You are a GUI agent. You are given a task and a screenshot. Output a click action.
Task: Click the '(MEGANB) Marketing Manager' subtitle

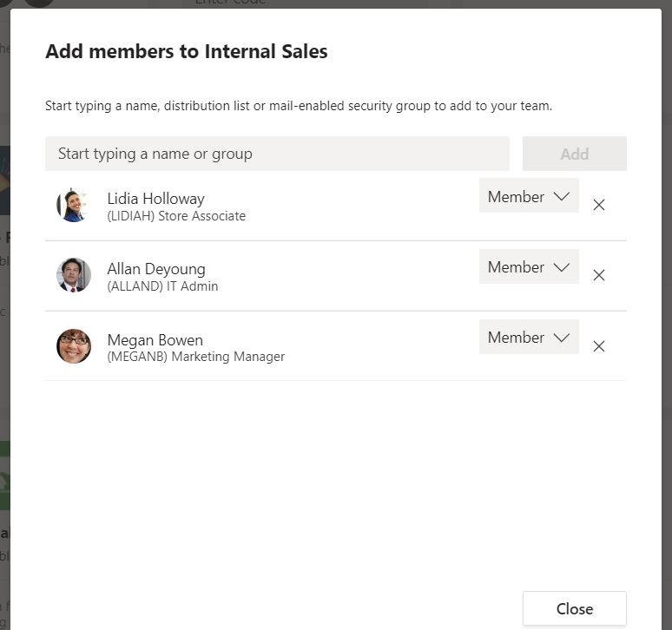tap(195, 357)
